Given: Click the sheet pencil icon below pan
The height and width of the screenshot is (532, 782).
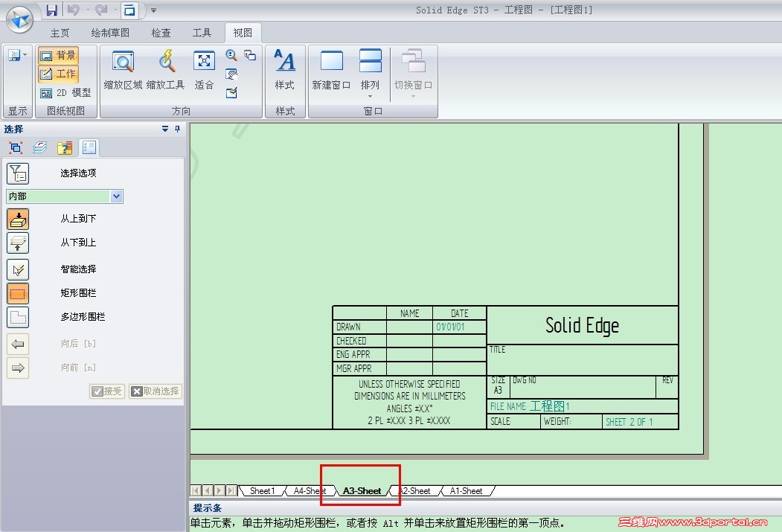Looking at the screenshot, I should (x=231, y=93).
